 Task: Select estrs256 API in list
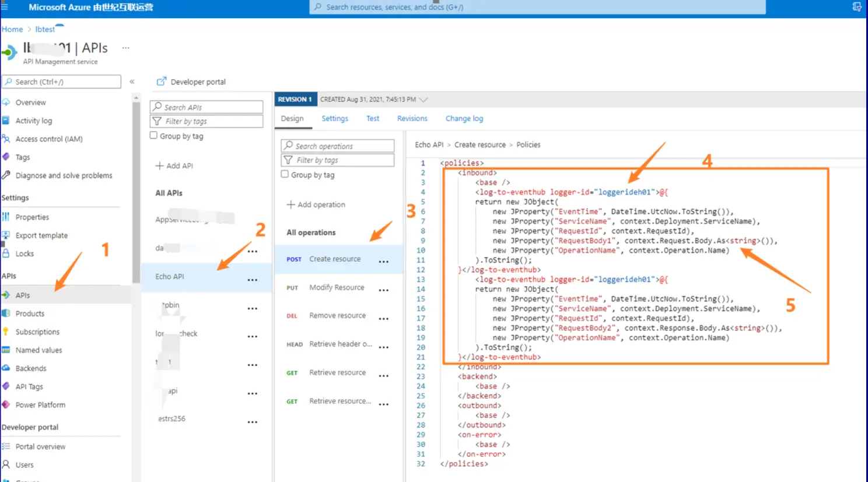[206, 419]
